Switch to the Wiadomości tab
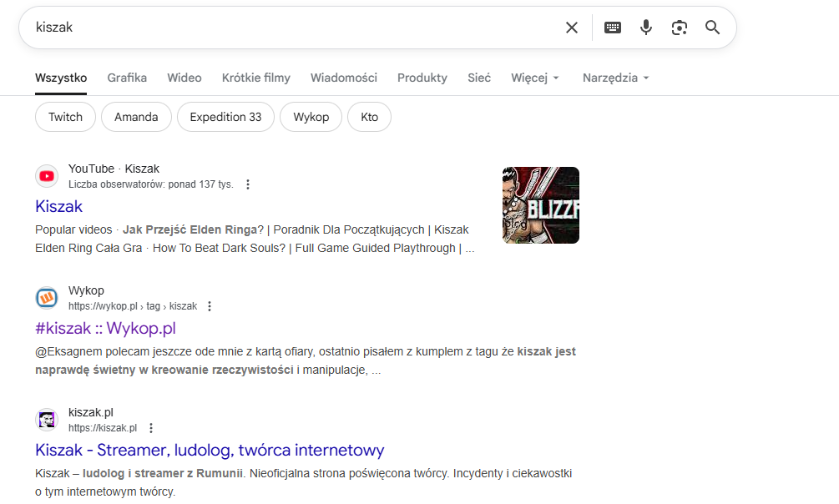This screenshot has height=504, width=839. click(344, 78)
